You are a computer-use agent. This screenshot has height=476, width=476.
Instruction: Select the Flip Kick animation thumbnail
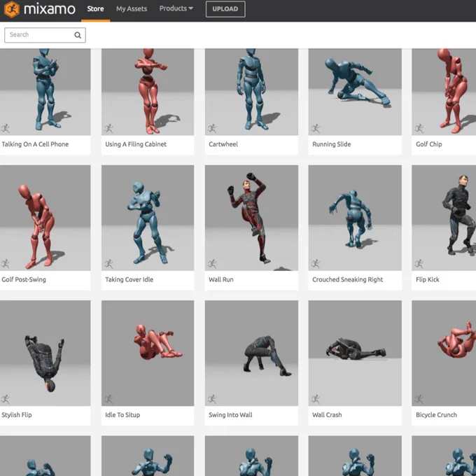[x=444, y=218]
